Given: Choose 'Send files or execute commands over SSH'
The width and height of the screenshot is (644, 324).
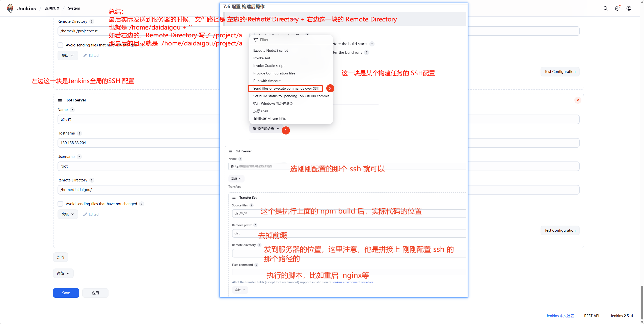Looking at the screenshot, I should (286, 88).
